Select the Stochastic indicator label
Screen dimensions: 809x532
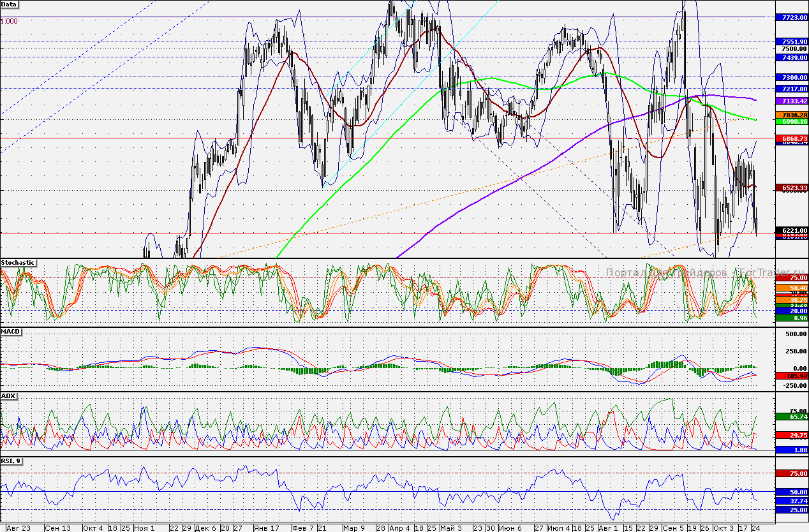pyautogui.click(x=18, y=262)
